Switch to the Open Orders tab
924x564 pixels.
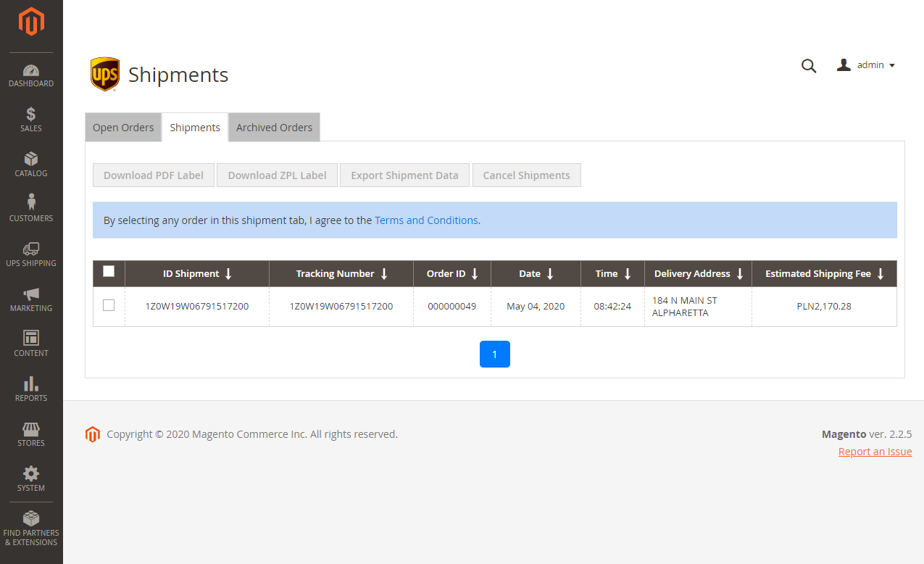pyautogui.click(x=122, y=127)
